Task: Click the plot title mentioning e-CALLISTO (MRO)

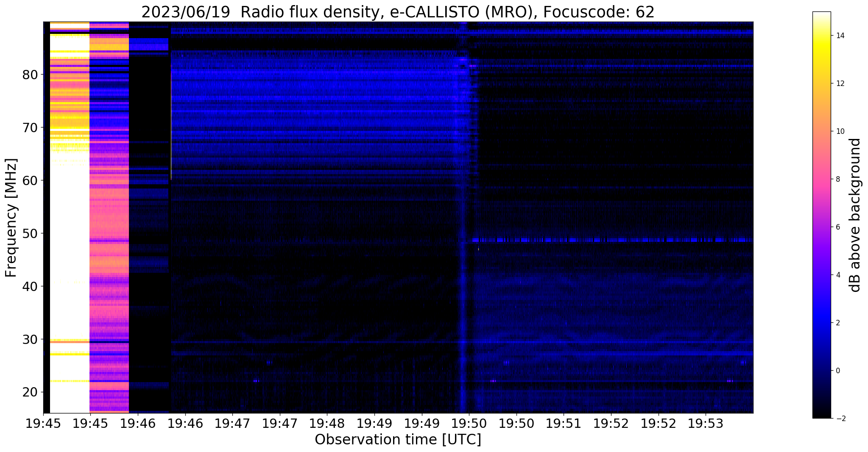Action: tap(398, 12)
